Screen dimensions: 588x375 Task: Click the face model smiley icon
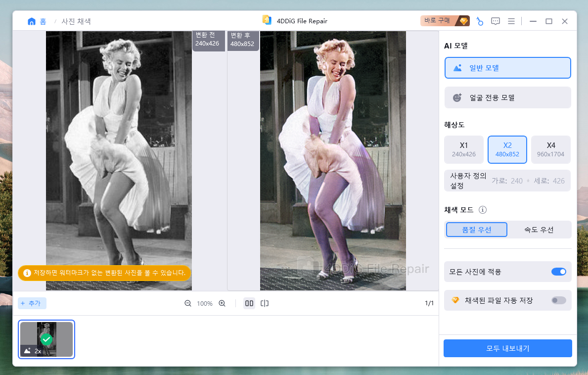click(457, 97)
